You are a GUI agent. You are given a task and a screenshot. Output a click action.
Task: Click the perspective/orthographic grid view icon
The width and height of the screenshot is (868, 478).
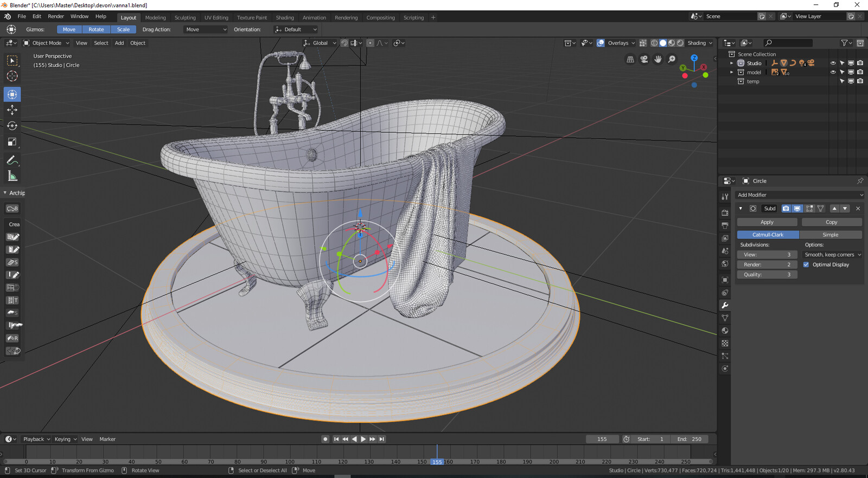630,59
